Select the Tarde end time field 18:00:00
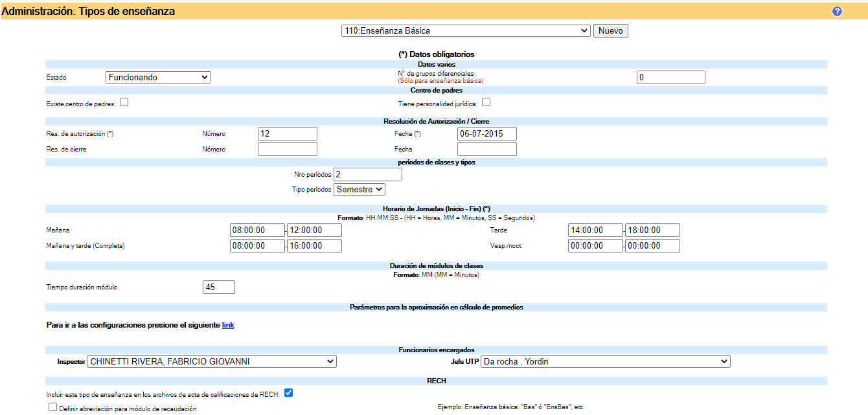The image size is (868, 415). point(652,230)
